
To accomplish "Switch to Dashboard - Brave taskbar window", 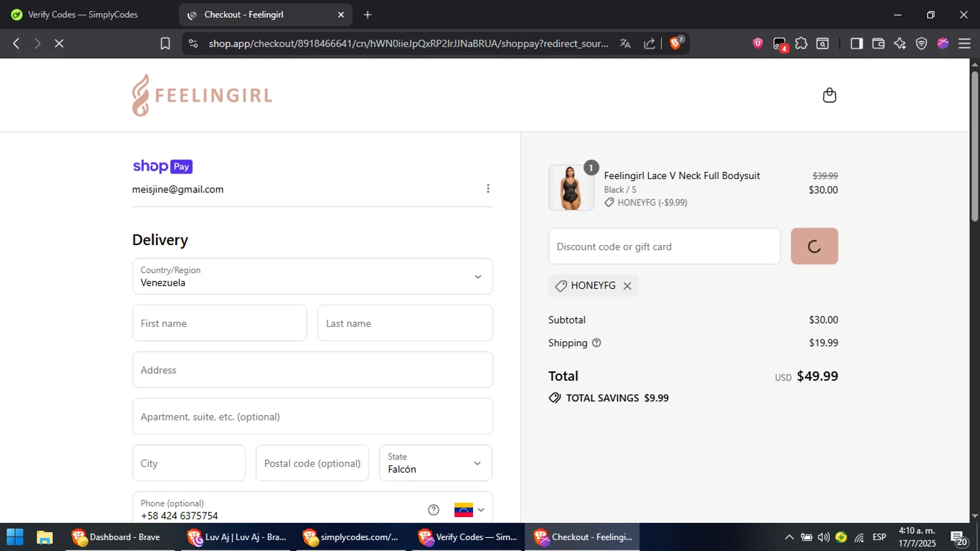I will (121, 537).
